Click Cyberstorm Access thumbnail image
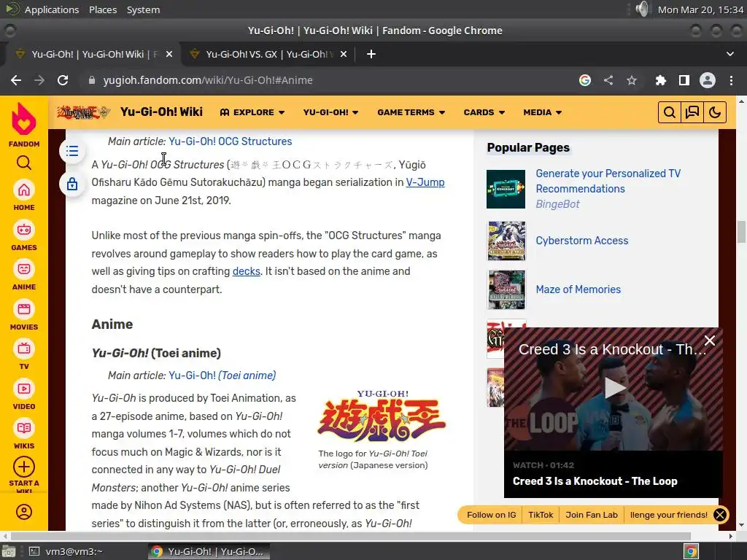The width and height of the screenshot is (747, 560). coord(506,241)
